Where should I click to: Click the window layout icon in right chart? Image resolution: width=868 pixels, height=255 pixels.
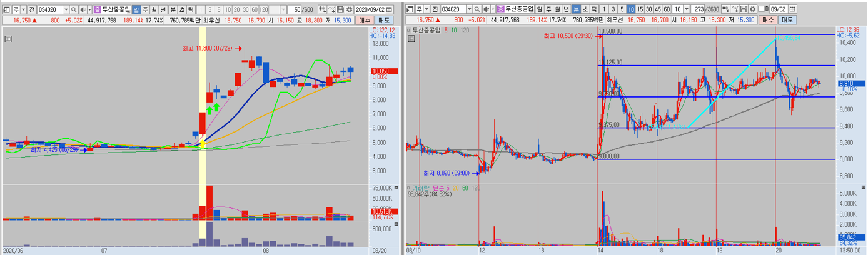point(410,9)
